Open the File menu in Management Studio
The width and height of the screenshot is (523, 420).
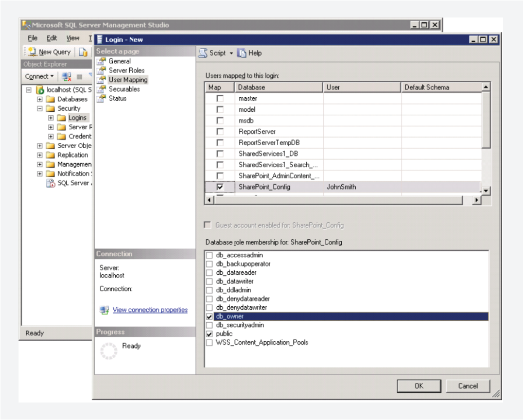pos(32,38)
